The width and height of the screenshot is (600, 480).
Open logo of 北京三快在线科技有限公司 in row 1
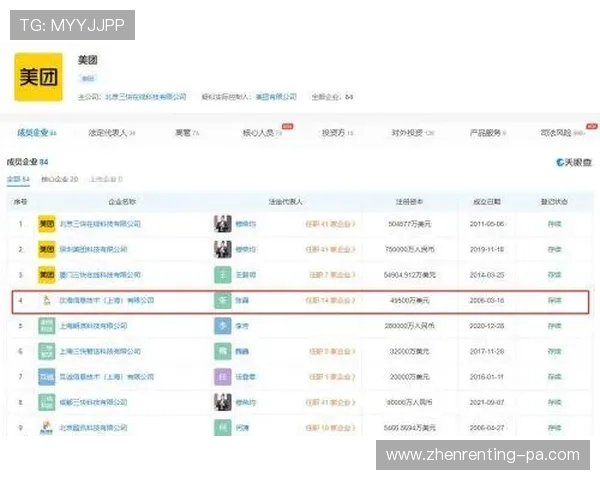pyautogui.click(x=47, y=224)
